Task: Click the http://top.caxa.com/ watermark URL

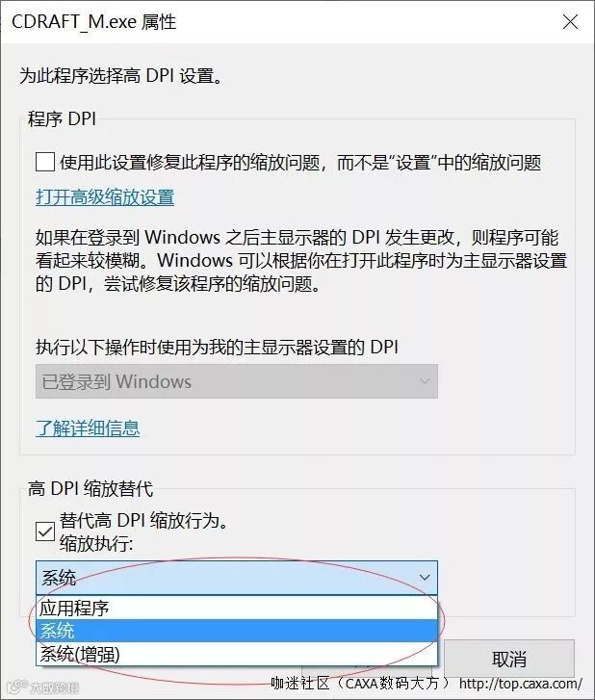Action: pos(521,684)
